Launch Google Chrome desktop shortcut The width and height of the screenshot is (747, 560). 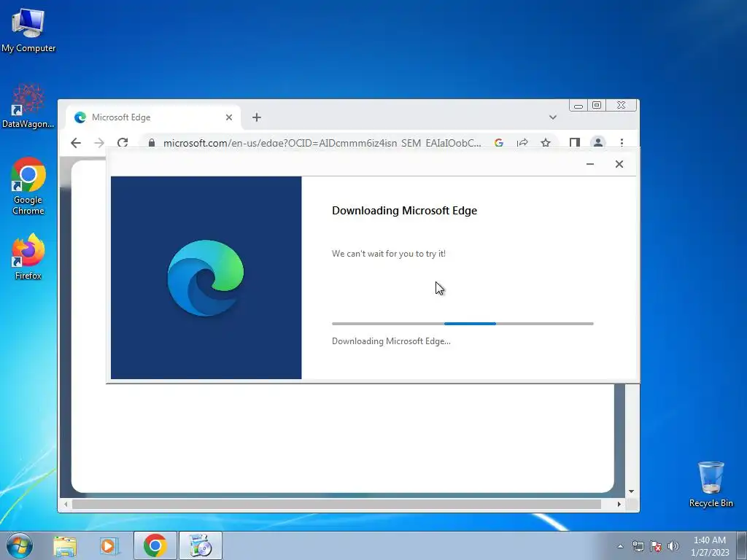pos(28,186)
